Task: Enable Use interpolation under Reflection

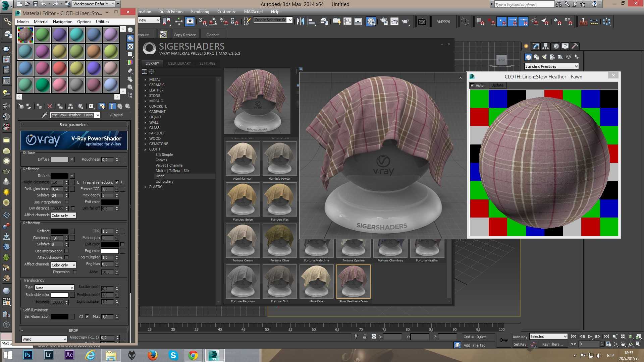Action: coord(67,202)
